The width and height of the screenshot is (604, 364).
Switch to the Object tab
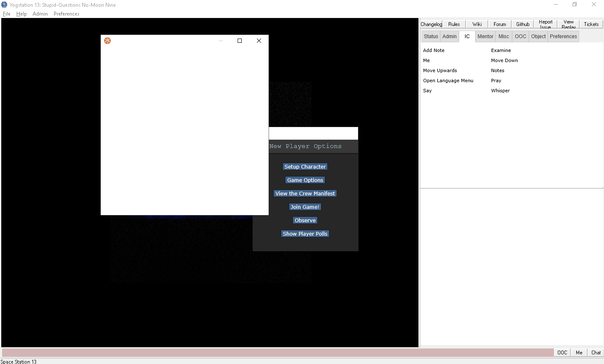538,36
